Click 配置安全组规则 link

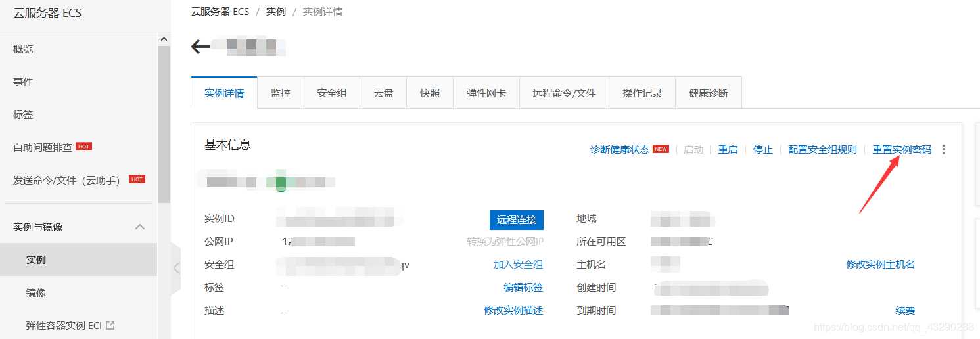click(x=823, y=150)
